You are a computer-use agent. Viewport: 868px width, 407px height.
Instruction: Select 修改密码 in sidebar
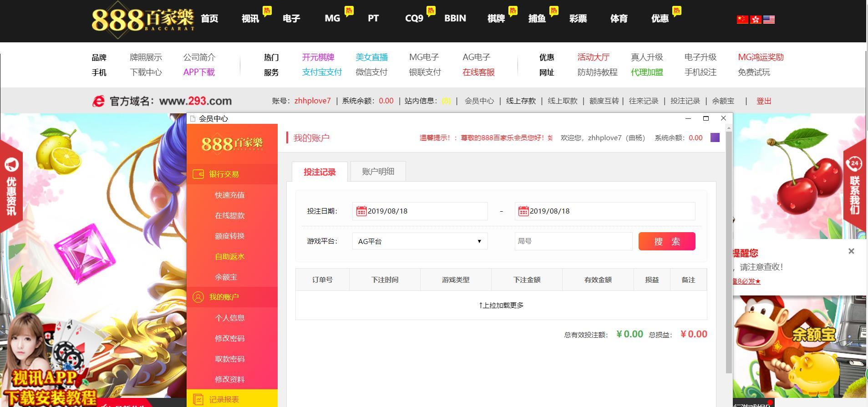tap(229, 338)
